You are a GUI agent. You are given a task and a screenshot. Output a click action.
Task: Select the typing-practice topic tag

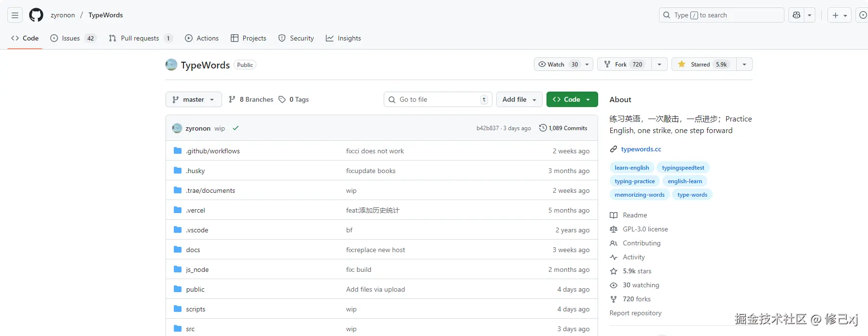click(x=635, y=181)
